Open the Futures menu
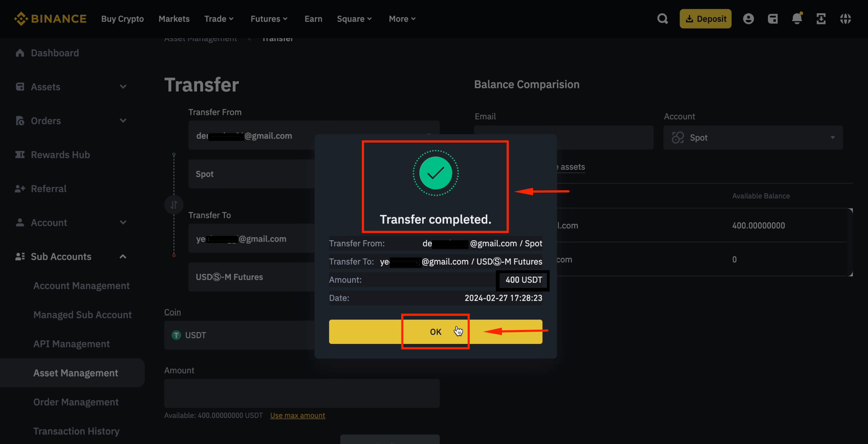This screenshot has width=868, height=444. 269,19
